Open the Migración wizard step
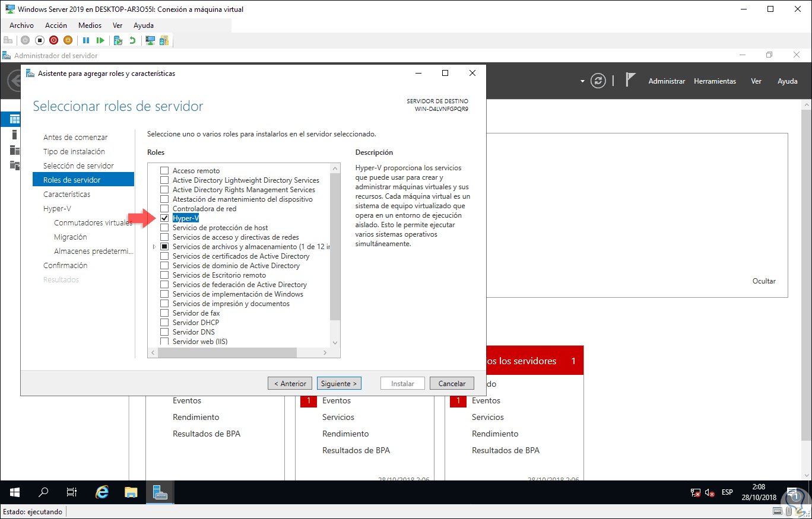812x519 pixels. click(x=70, y=237)
